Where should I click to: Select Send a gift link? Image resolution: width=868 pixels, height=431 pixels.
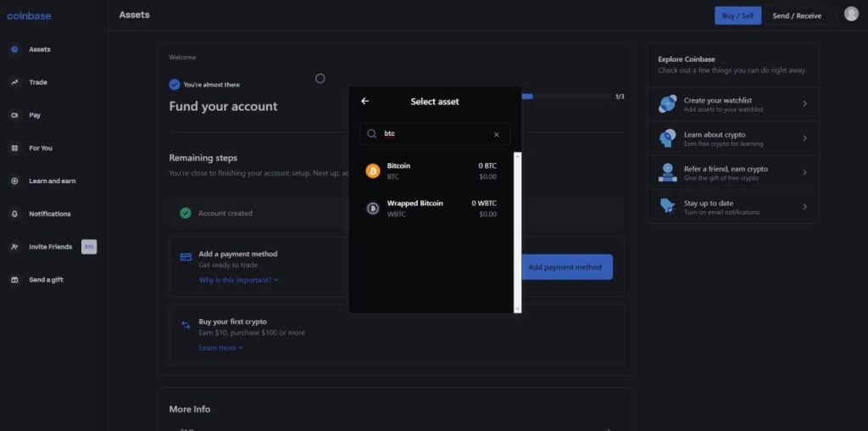(x=46, y=280)
